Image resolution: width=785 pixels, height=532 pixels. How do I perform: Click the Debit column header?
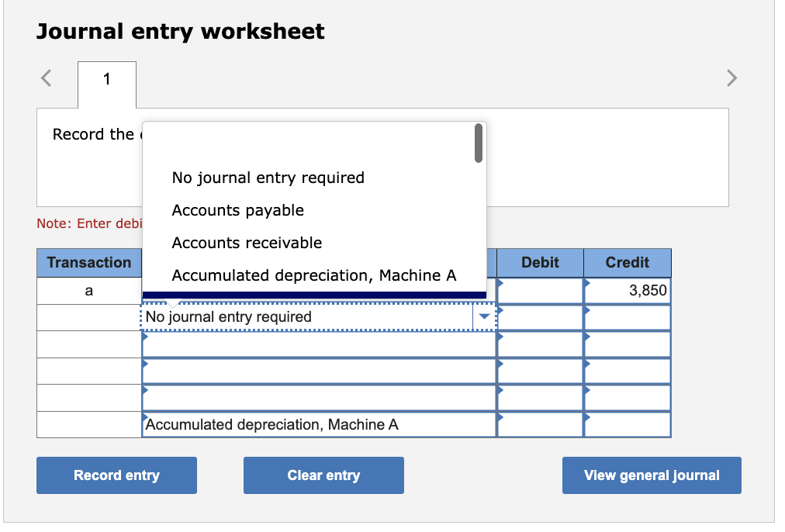[540, 263]
